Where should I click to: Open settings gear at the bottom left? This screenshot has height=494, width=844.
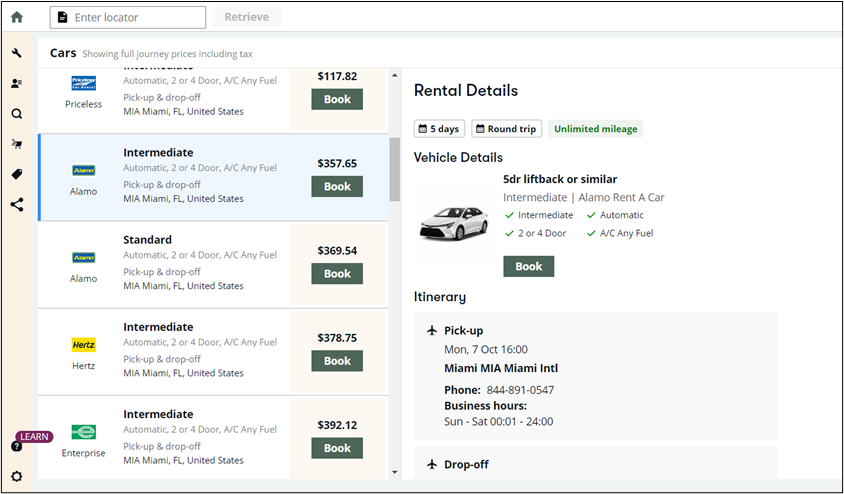[x=17, y=477]
